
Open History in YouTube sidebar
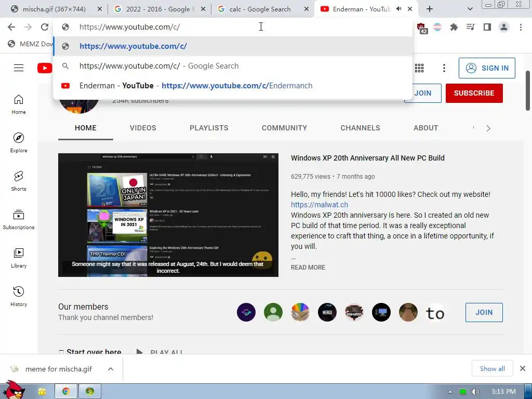19,297
